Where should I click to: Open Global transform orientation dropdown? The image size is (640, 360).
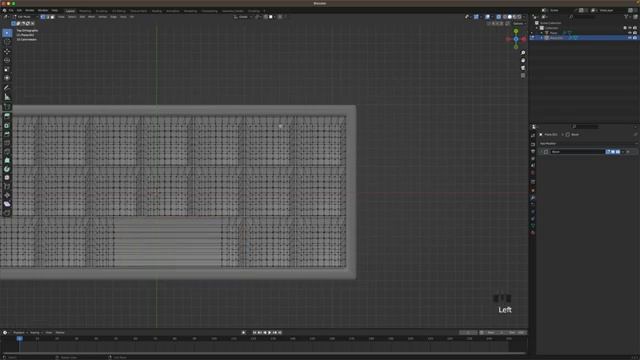243,17
